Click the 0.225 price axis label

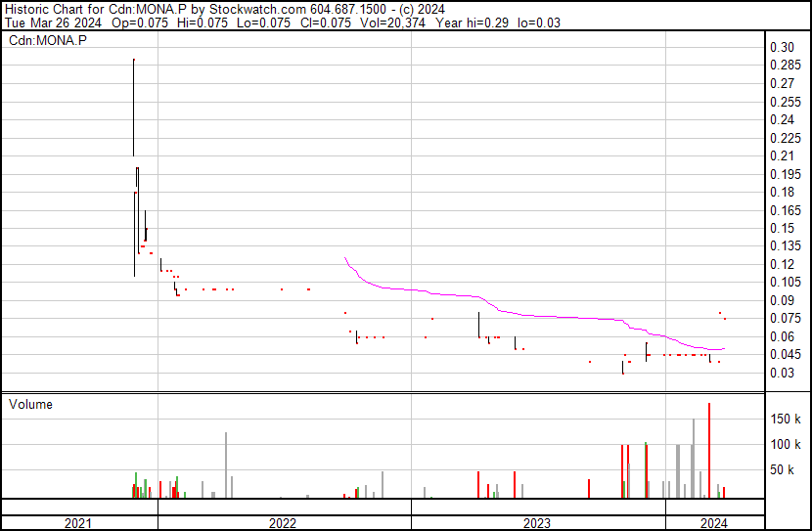tap(785, 138)
